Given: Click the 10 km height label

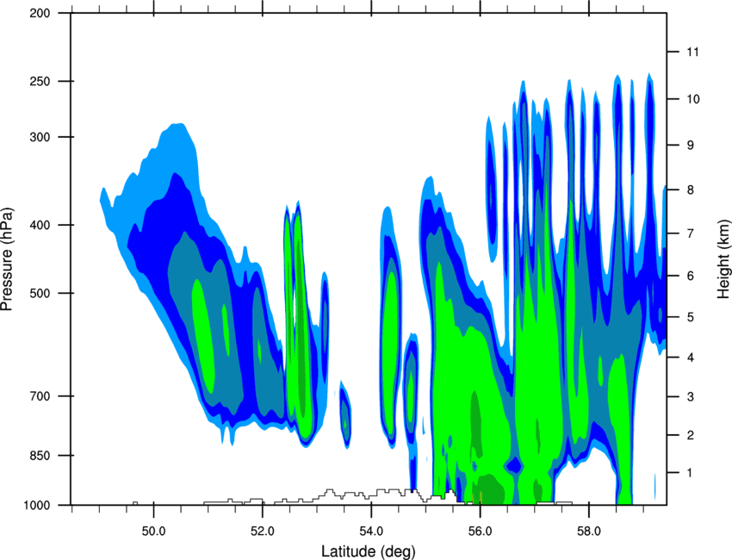Looking at the screenshot, I should pos(692,99).
